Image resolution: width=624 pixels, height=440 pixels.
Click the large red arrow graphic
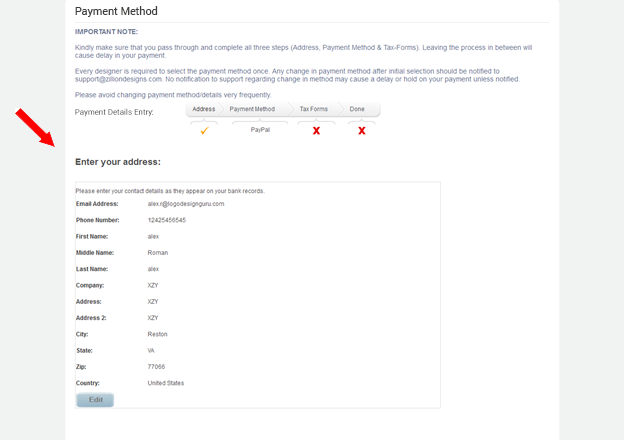point(36,127)
